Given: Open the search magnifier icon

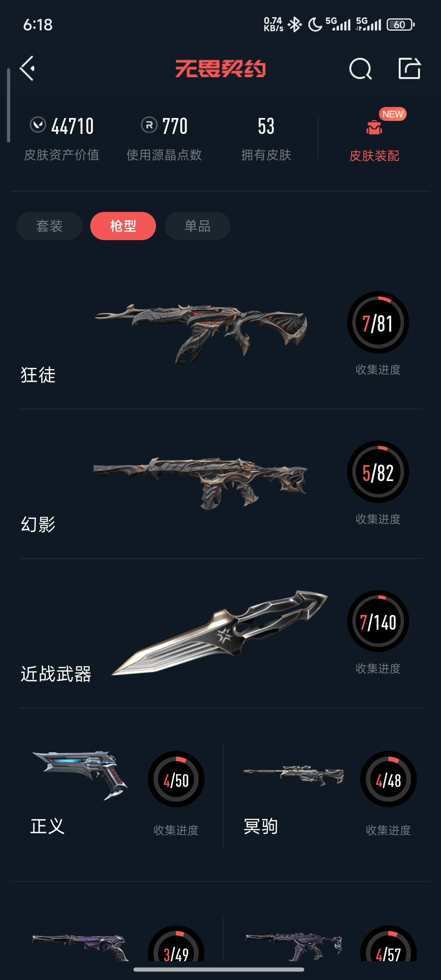Looking at the screenshot, I should [x=361, y=69].
